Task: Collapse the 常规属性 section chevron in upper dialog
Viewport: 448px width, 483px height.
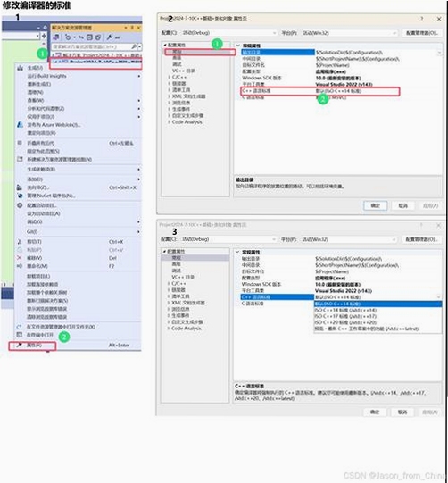Action: click(x=237, y=46)
